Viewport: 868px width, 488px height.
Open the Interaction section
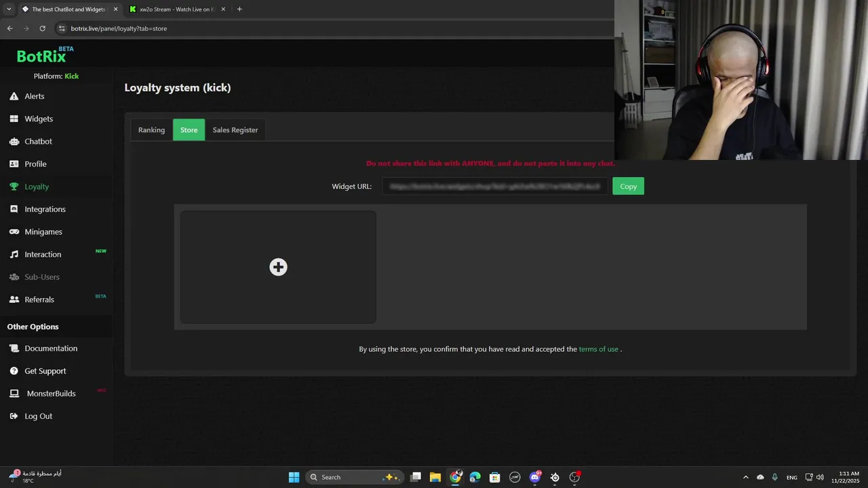pyautogui.click(x=43, y=254)
